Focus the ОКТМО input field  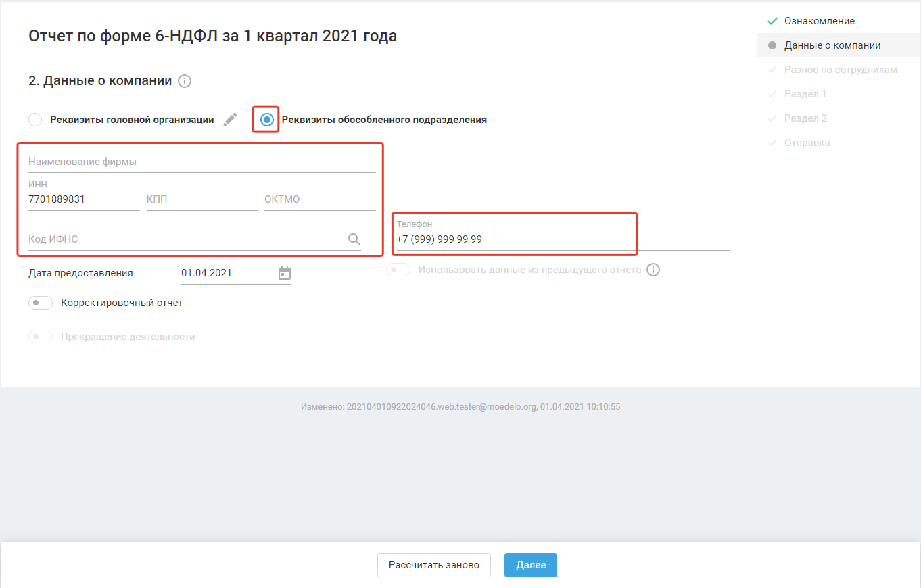coord(320,199)
